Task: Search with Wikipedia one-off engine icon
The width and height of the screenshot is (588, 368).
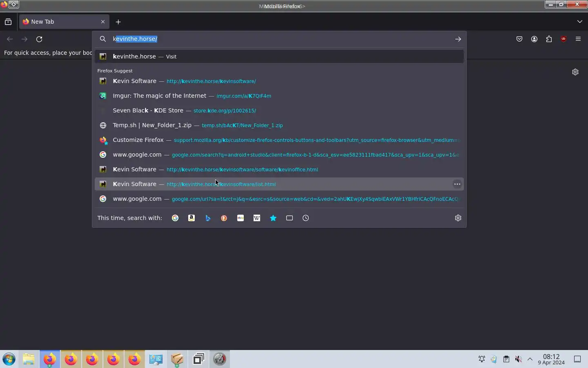Action: click(257, 218)
